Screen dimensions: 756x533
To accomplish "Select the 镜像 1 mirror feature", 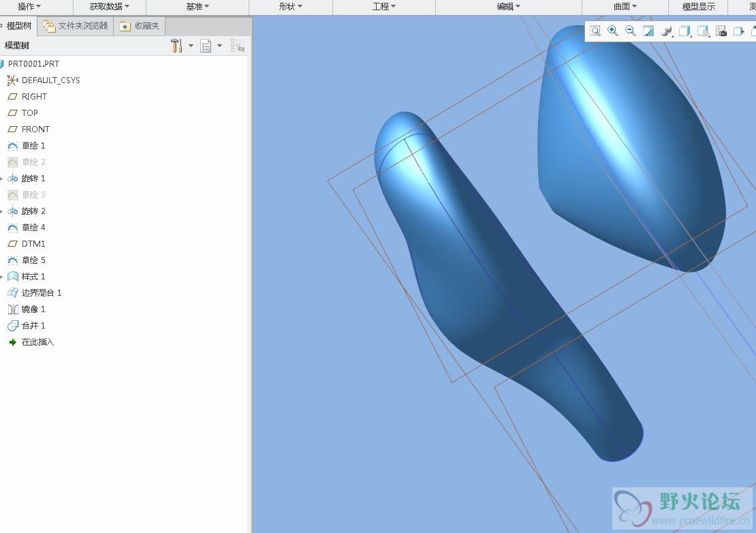I will click(x=33, y=309).
